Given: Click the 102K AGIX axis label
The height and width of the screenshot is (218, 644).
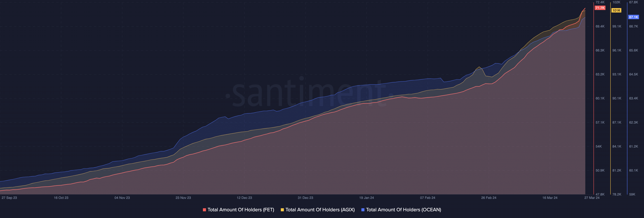Looking at the screenshot, I should point(616,2).
